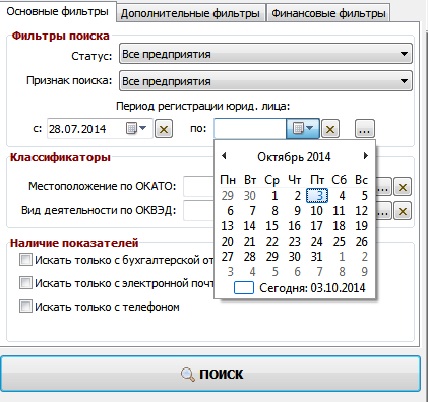Select October 10 in the calendar

(x=316, y=211)
